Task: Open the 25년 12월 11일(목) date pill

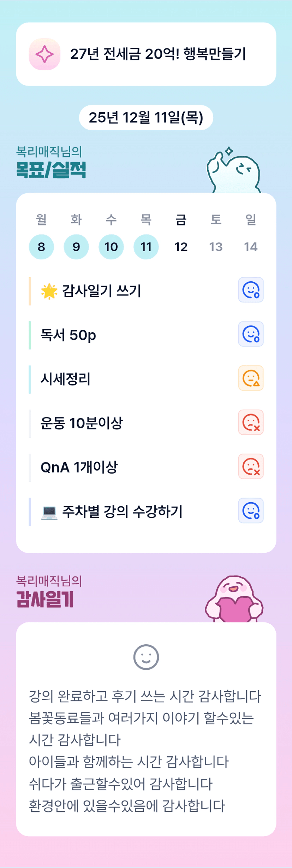Action: 146,118
